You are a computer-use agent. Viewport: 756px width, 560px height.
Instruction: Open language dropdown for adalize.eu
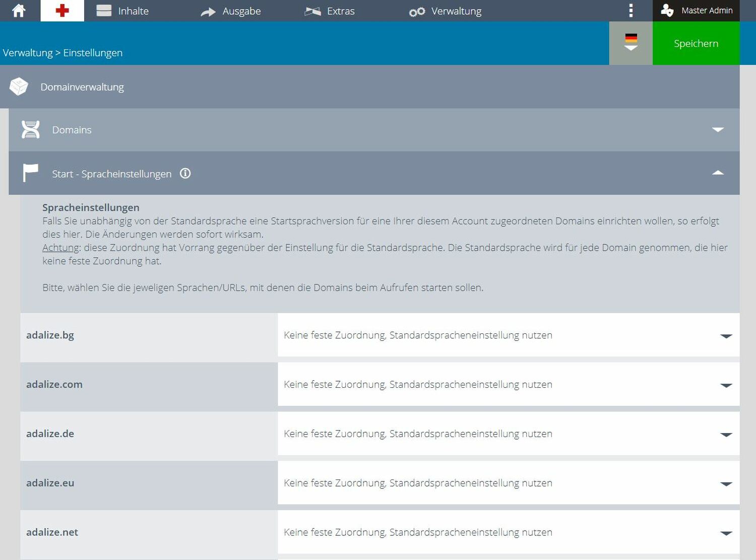click(x=509, y=483)
